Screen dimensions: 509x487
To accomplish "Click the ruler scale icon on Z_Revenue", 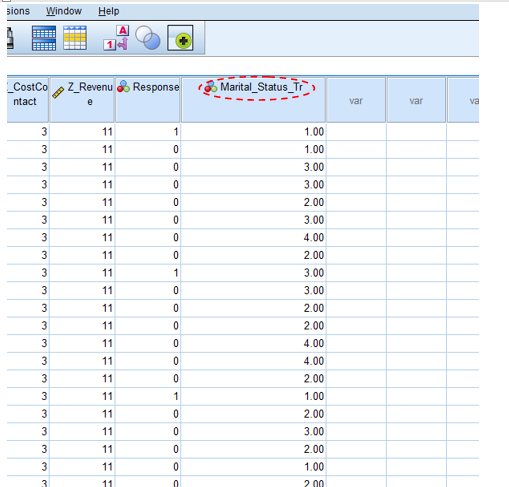I will pyautogui.click(x=58, y=92).
